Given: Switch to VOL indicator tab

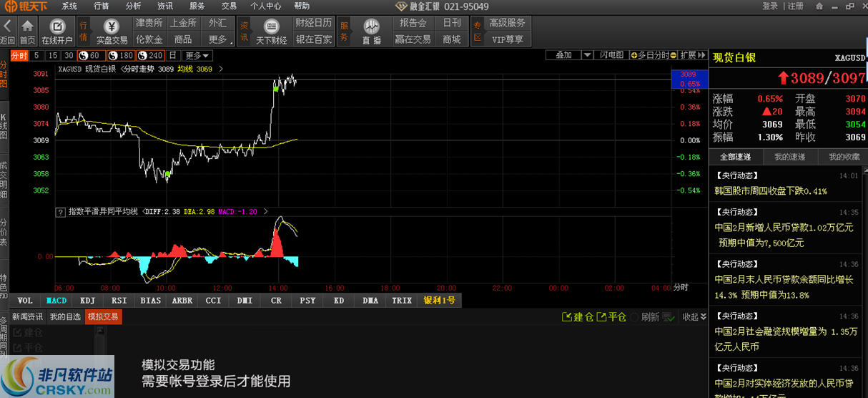Looking at the screenshot, I should point(25,301).
